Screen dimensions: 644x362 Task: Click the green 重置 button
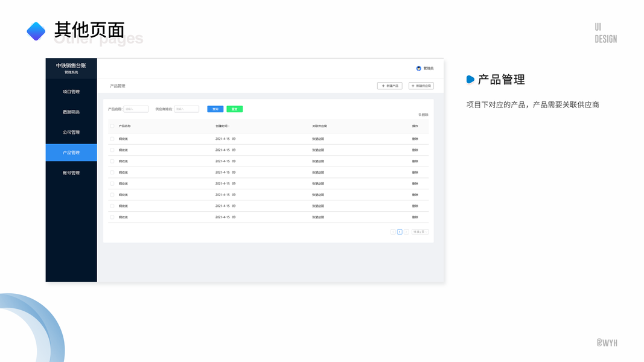coord(235,109)
